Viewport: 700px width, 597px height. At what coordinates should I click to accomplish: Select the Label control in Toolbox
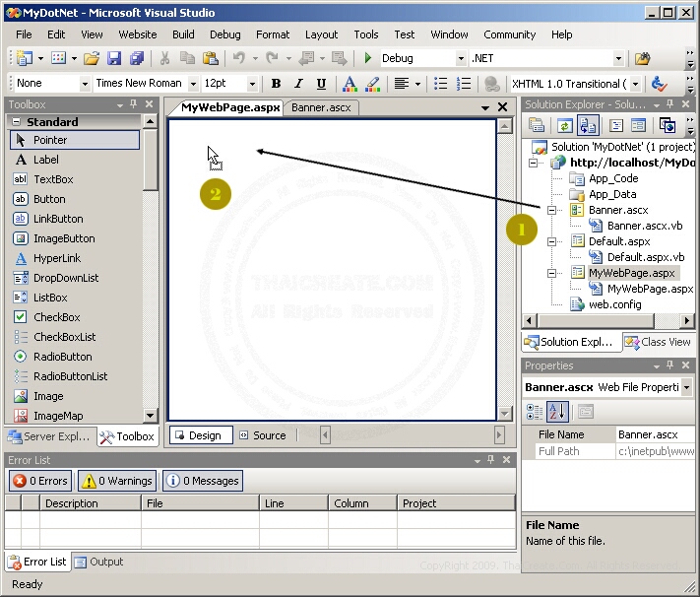[75, 160]
